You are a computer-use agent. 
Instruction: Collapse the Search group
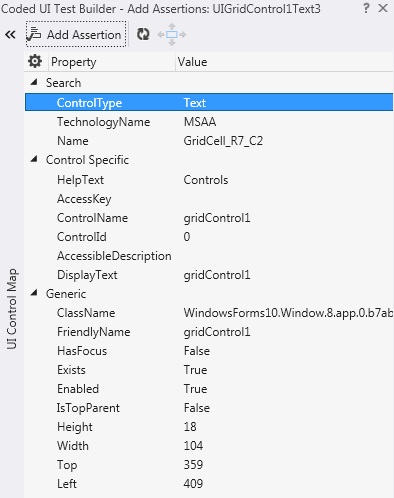(x=34, y=82)
